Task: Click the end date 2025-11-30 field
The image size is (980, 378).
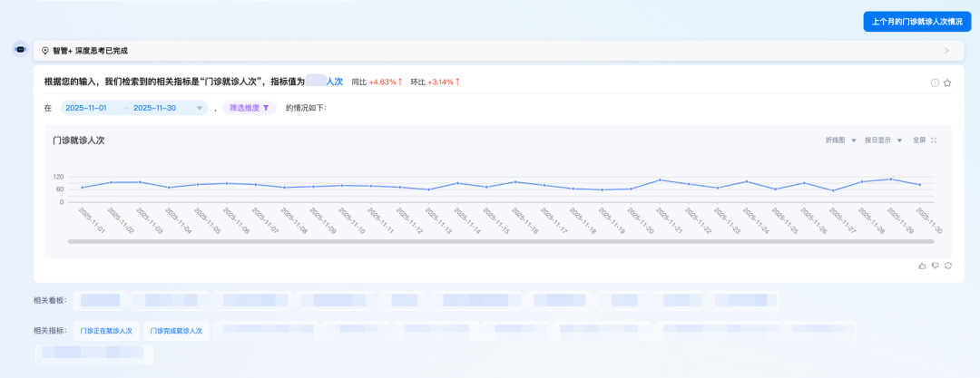Action: (154, 108)
